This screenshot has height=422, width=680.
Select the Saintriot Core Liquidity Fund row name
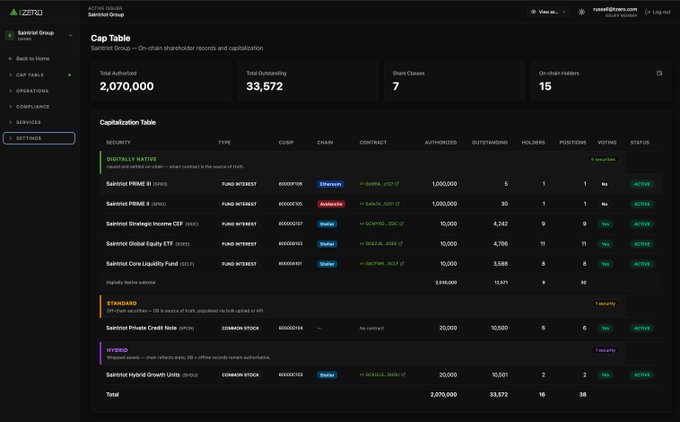click(142, 264)
